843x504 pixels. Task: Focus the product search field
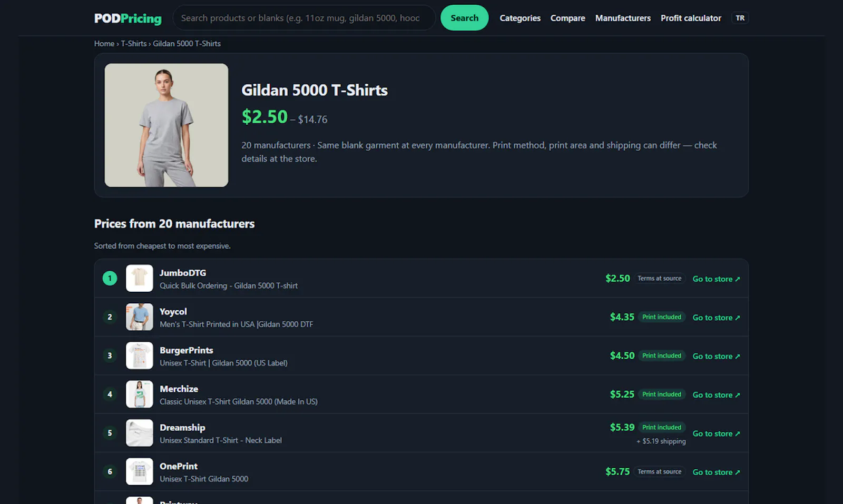tap(304, 18)
